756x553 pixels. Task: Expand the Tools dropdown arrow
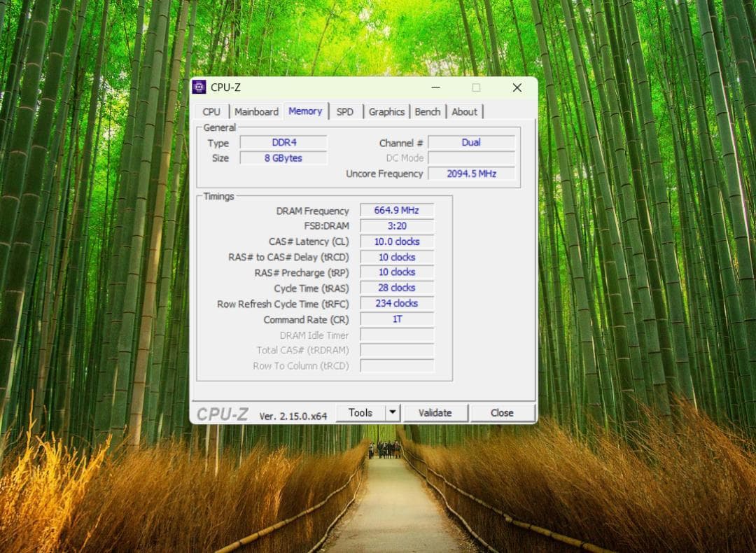(x=392, y=412)
